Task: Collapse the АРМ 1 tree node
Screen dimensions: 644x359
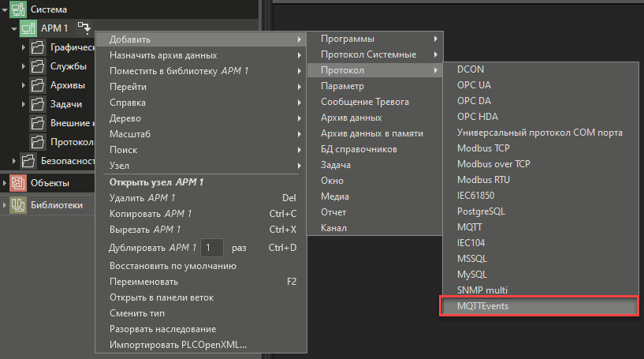Action: [x=13, y=28]
